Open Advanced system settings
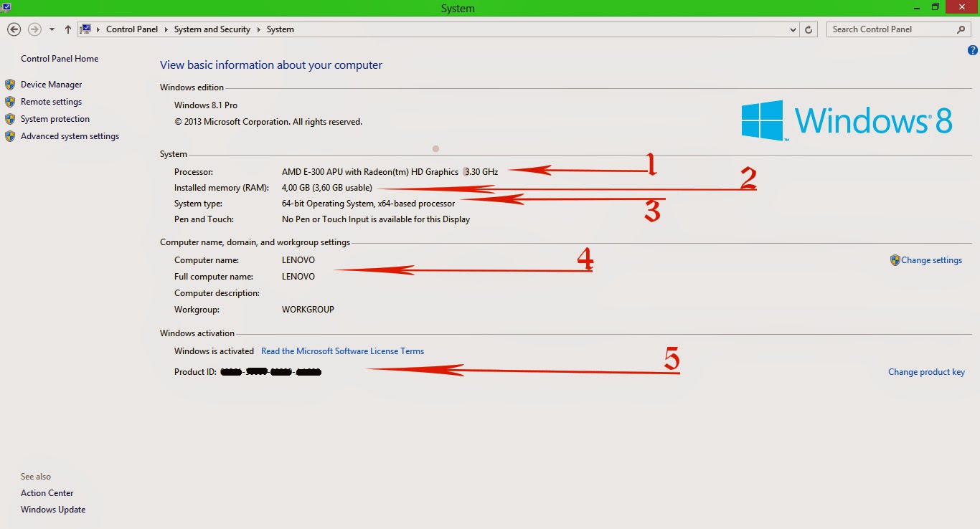 (x=70, y=135)
